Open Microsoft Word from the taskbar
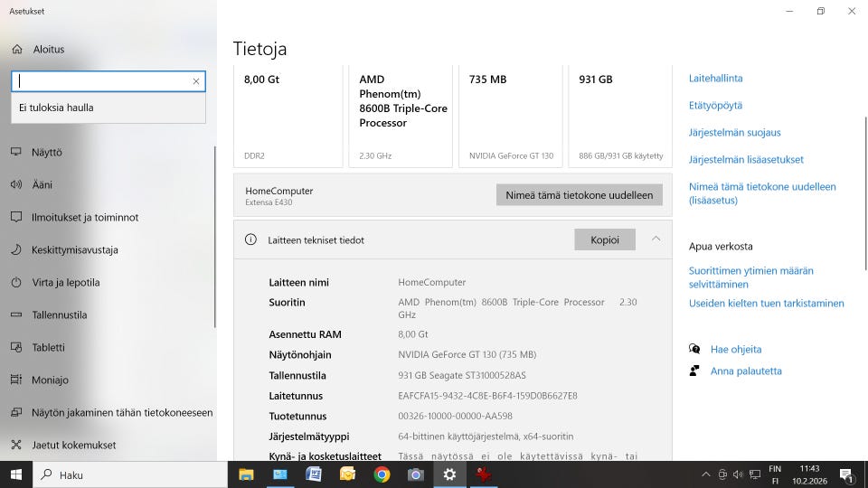The image size is (868, 488). tap(314, 474)
